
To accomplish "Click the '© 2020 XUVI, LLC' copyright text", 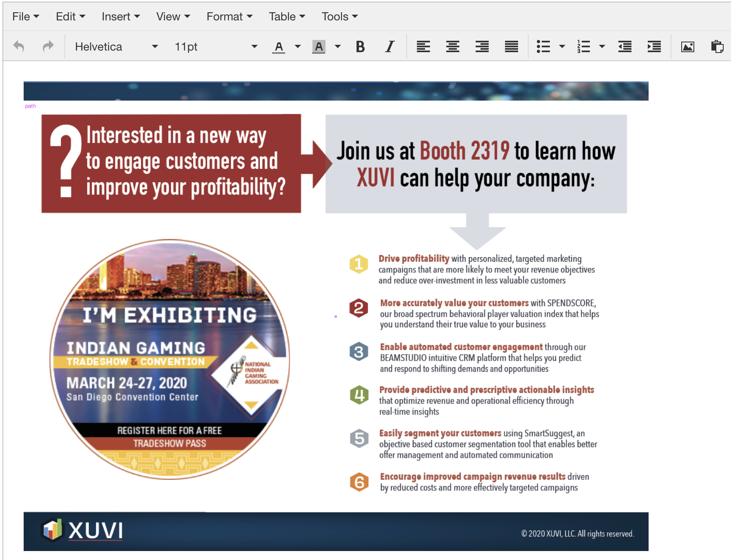I will (577, 534).
